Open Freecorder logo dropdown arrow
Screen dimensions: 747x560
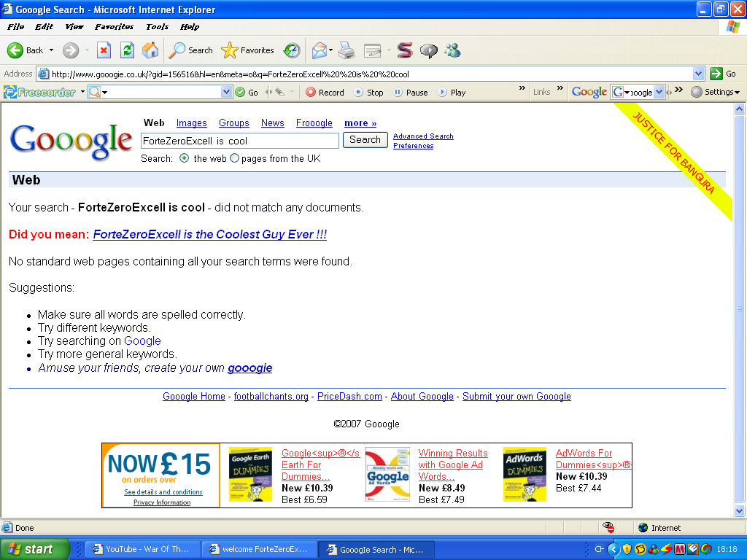82,92
